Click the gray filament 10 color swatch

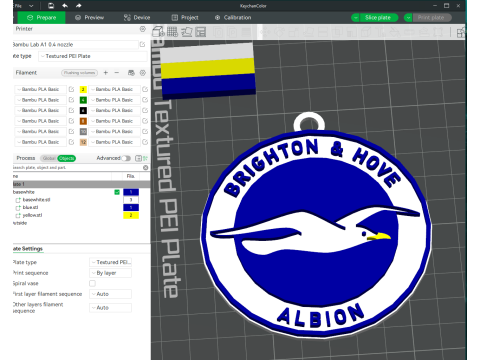tap(83, 132)
